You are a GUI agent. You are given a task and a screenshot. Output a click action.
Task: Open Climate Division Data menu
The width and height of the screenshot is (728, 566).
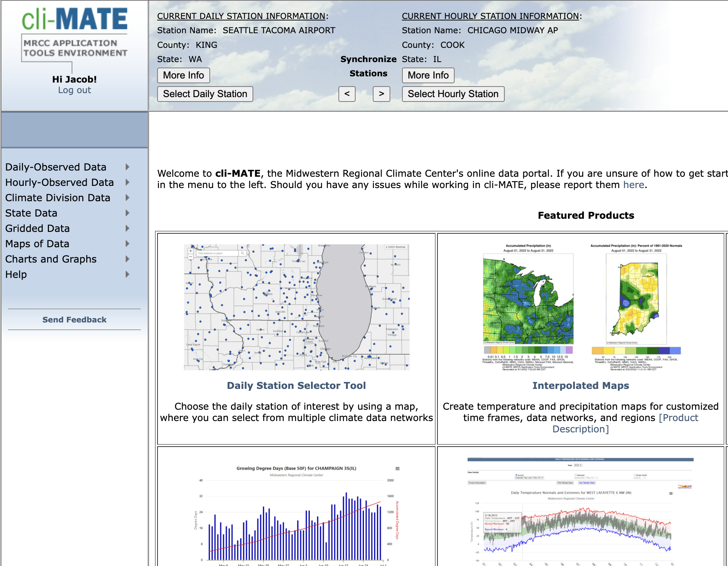point(58,198)
